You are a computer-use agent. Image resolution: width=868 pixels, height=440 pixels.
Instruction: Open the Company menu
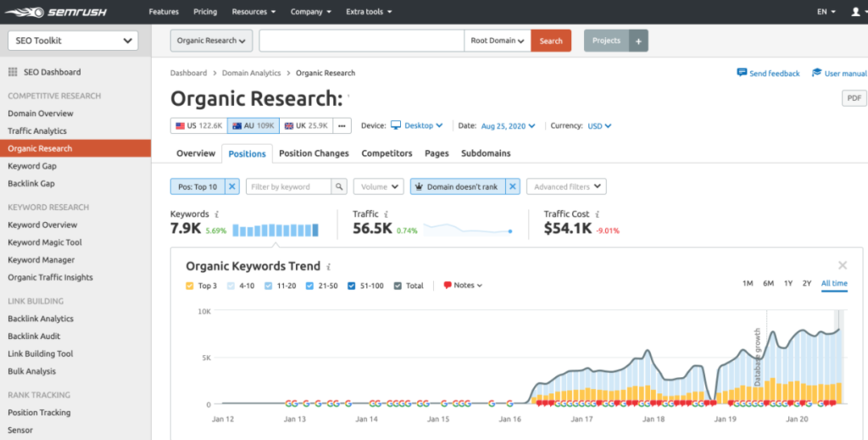pyautogui.click(x=311, y=12)
